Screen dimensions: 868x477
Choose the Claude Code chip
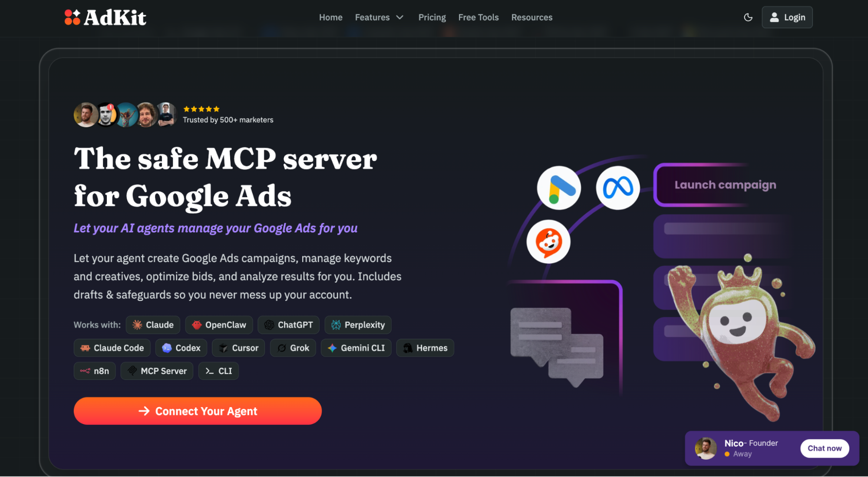[112, 348]
